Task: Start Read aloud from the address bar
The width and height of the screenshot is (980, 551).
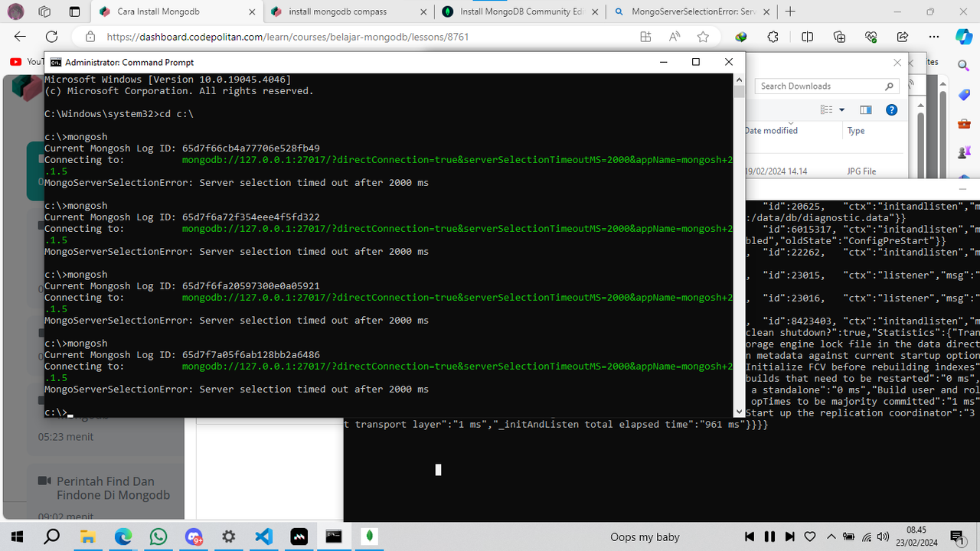Action: (675, 36)
